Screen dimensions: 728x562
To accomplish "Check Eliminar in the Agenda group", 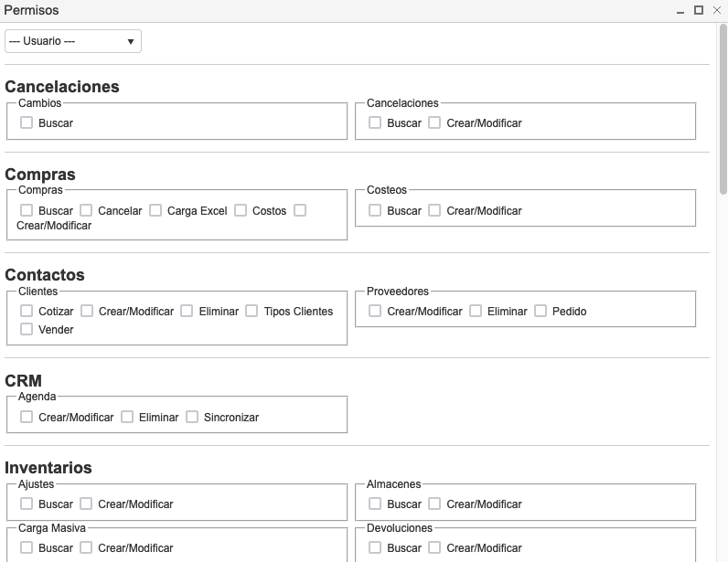I will [127, 417].
